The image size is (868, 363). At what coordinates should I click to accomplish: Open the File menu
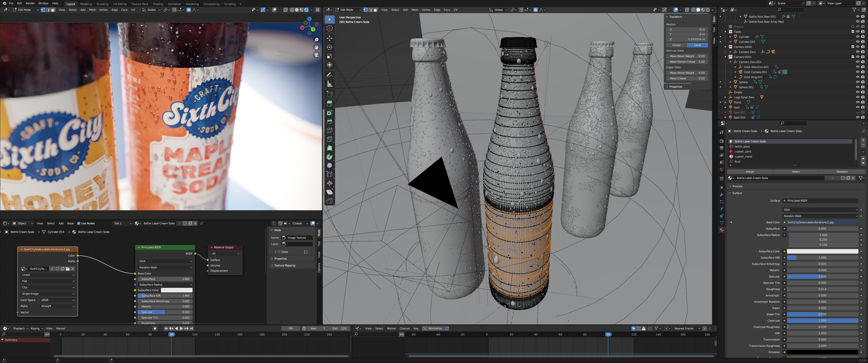coord(11,3)
